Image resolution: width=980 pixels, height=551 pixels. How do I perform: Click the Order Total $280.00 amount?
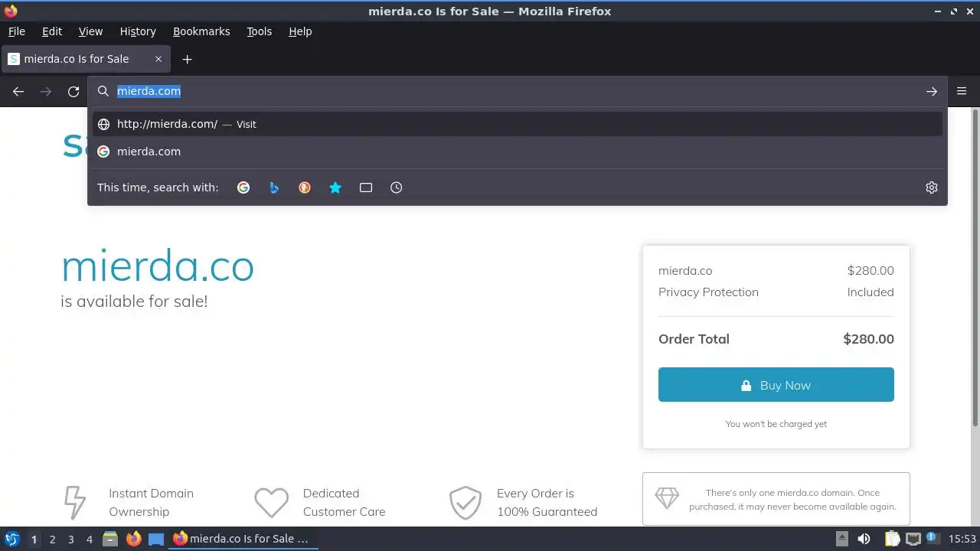click(x=868, y=339)
